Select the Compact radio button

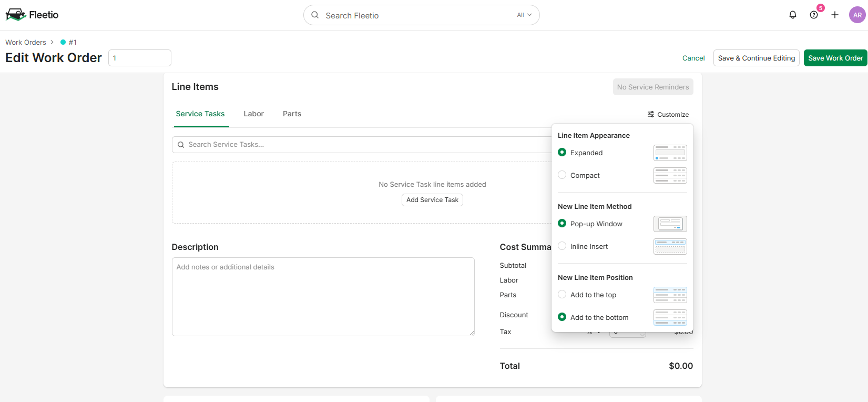point(562,175)
